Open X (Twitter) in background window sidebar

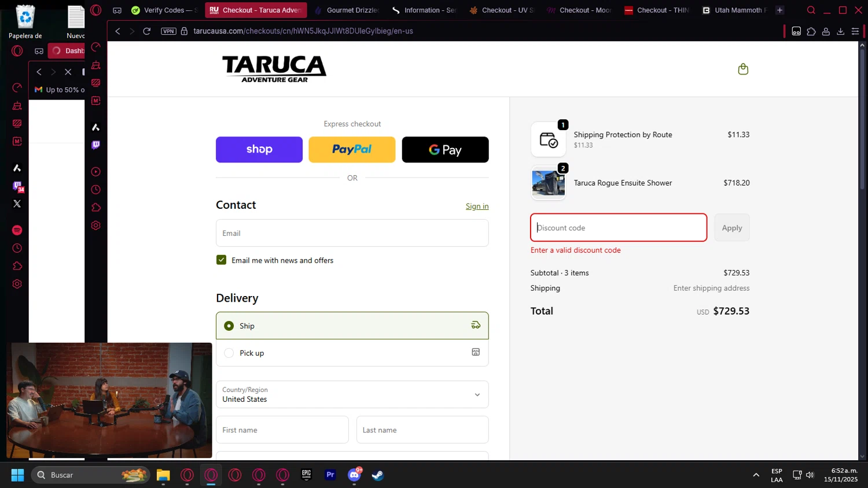[x=17, y=204]
